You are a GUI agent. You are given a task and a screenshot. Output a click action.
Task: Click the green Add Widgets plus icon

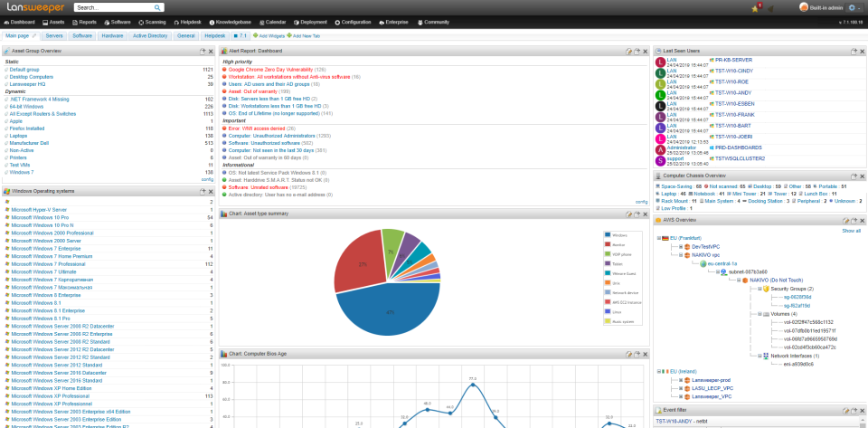[255, 35]
